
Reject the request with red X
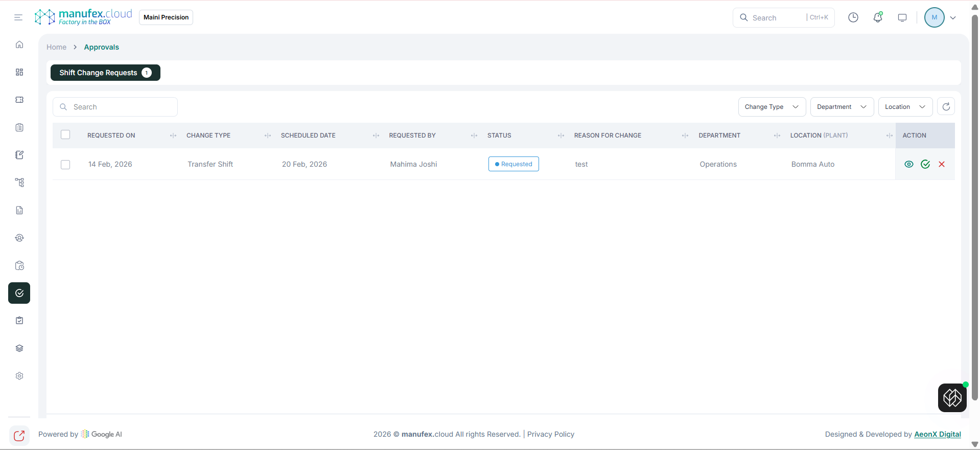[941, 164]
